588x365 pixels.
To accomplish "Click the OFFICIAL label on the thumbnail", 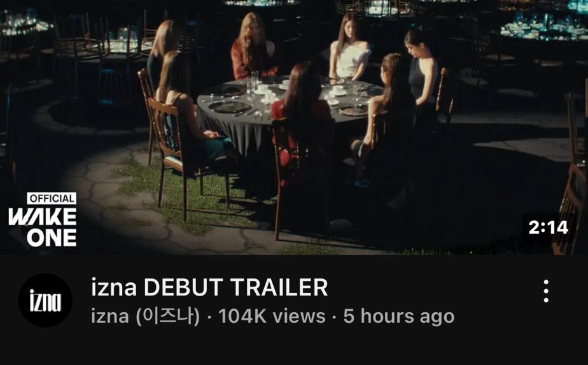I will pos(52,198).
